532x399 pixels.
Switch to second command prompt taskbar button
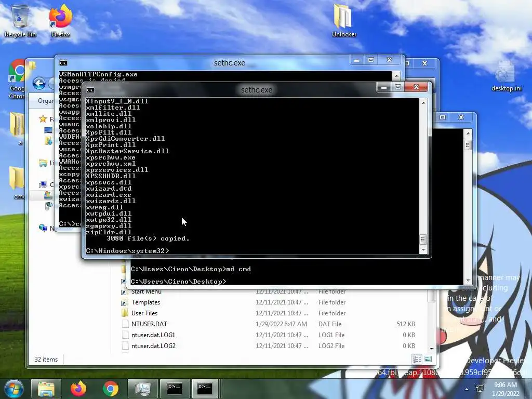[205, 389]
